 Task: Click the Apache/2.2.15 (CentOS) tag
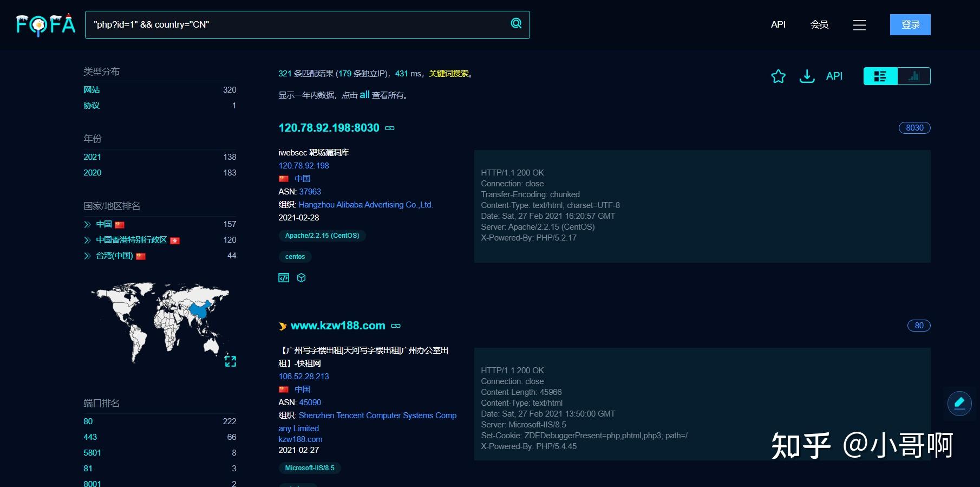pos(322,236)
